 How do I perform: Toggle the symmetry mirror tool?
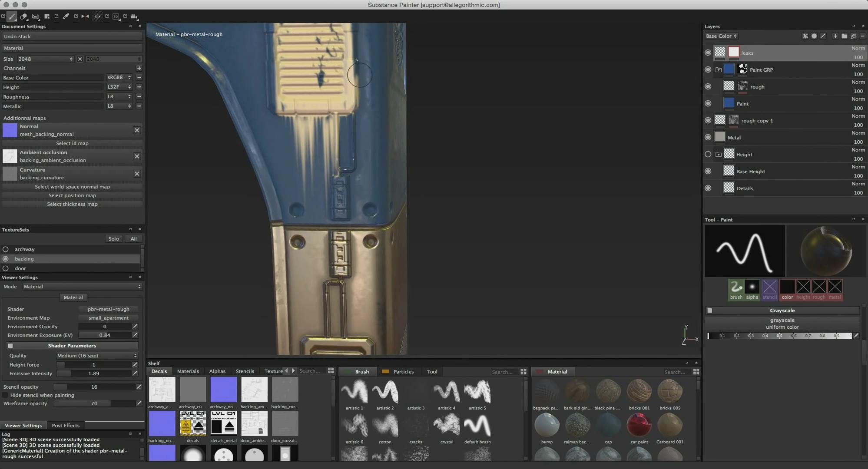85,16
